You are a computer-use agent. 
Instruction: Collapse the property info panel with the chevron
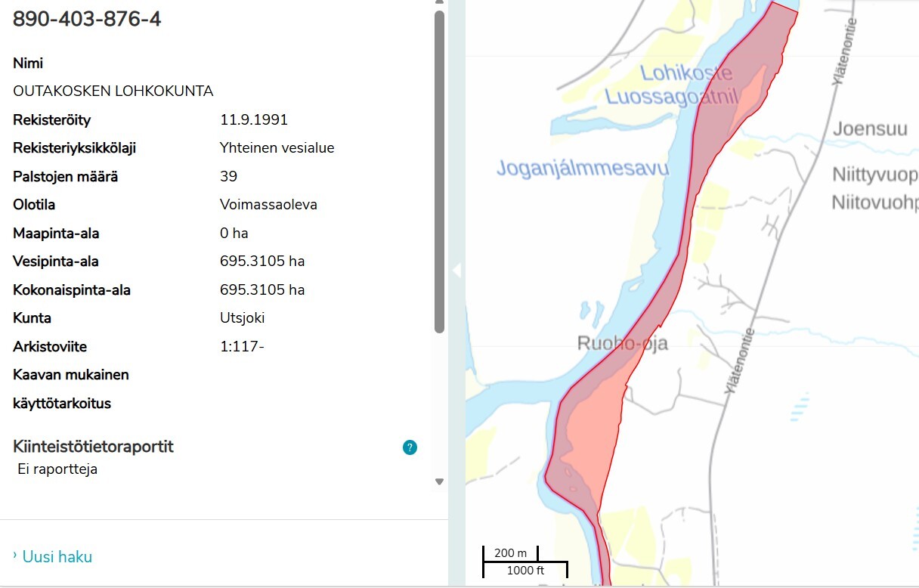[457, 269]
